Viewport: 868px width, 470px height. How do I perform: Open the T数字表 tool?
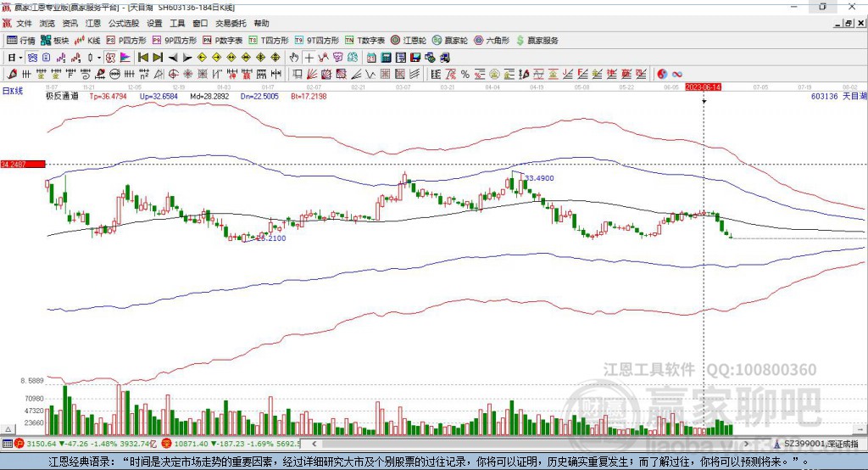364,41
